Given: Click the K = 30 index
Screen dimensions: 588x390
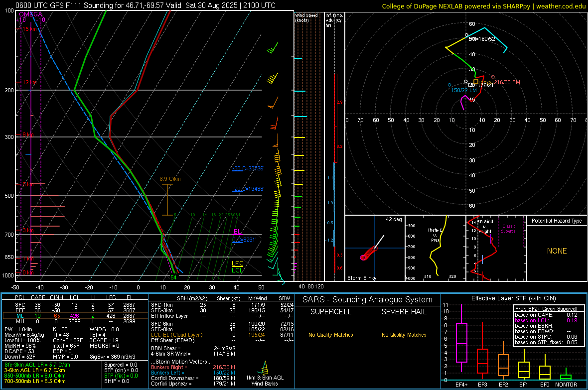Looking at the screenshot, I should pos(60,329).
